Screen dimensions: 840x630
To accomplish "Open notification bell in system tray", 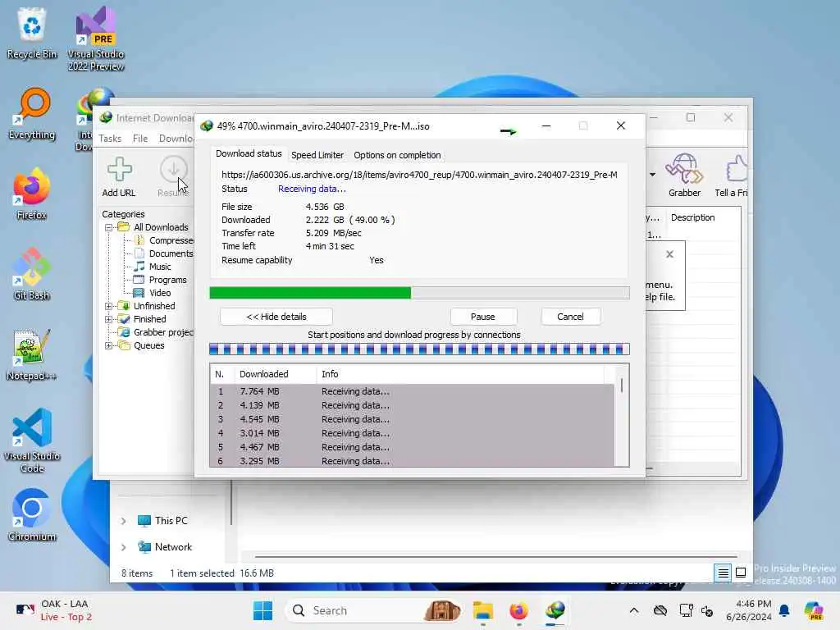I will (x=784, y=610).
